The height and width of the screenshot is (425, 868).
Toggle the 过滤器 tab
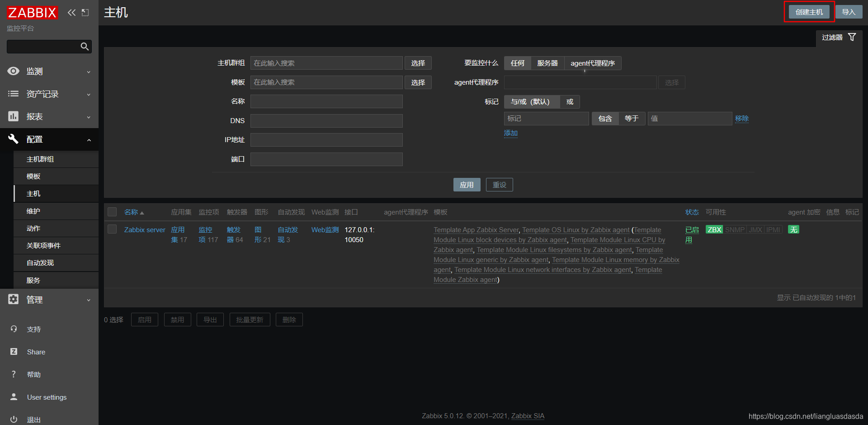click(x=839, y=38)
